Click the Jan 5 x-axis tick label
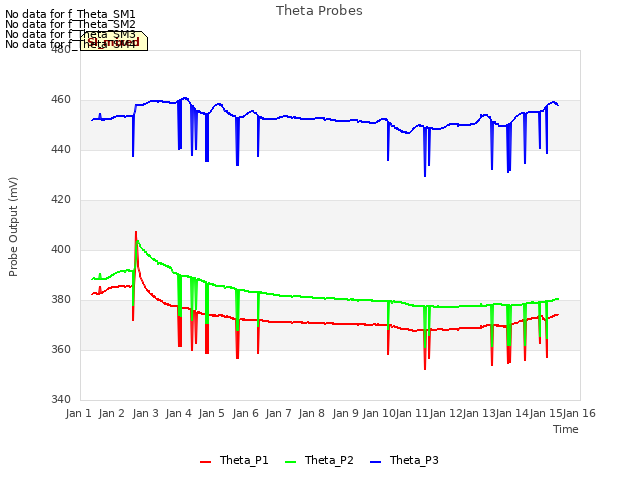640x480 pixels. click(x=212, y=413)
